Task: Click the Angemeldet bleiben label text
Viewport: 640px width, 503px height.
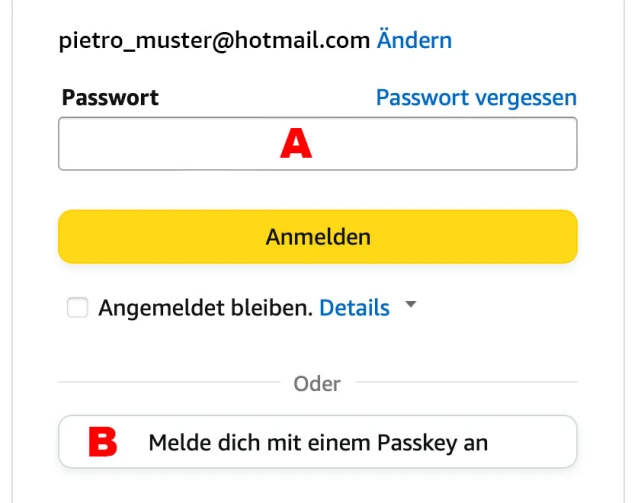Action: click(x=205, y=308)
